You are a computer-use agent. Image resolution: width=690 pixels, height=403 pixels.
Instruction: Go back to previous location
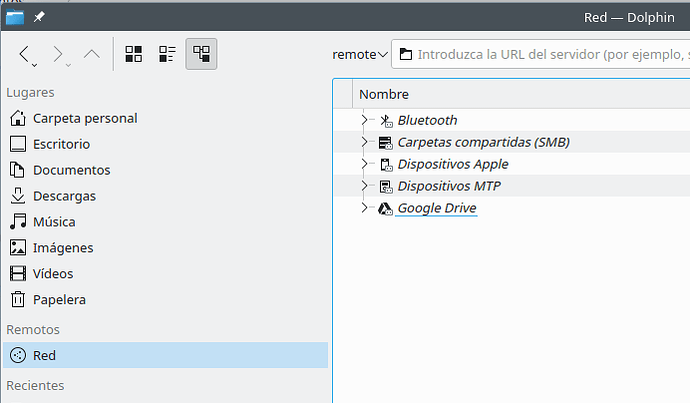pos(26,54)
